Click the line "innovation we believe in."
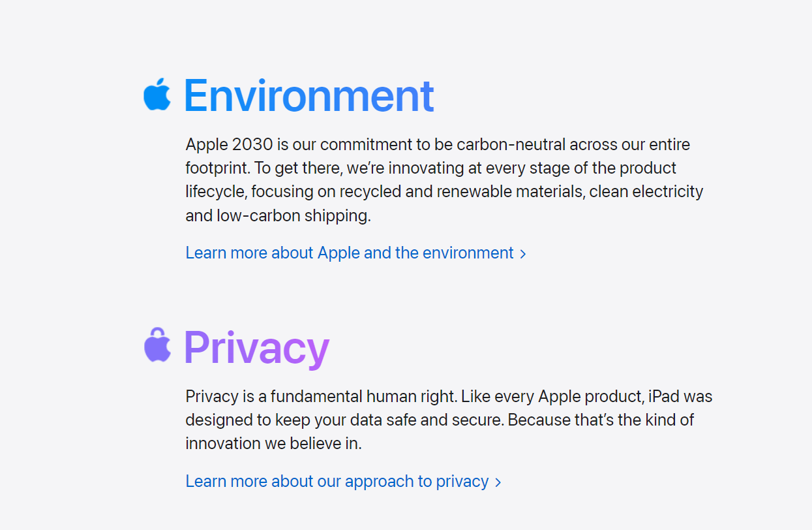Image resolution: width=812 pixels, height=530 pixels. [273, 443]
